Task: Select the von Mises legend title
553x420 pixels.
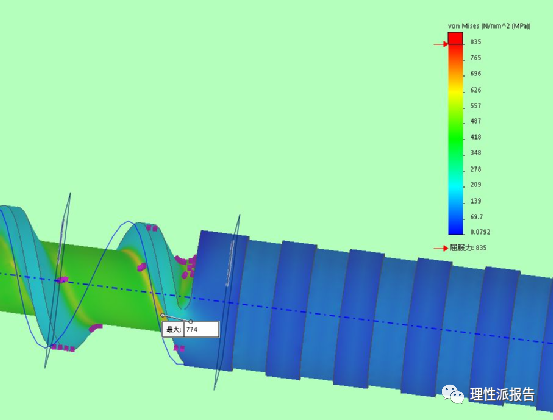Action: click(x=489, y=26)
